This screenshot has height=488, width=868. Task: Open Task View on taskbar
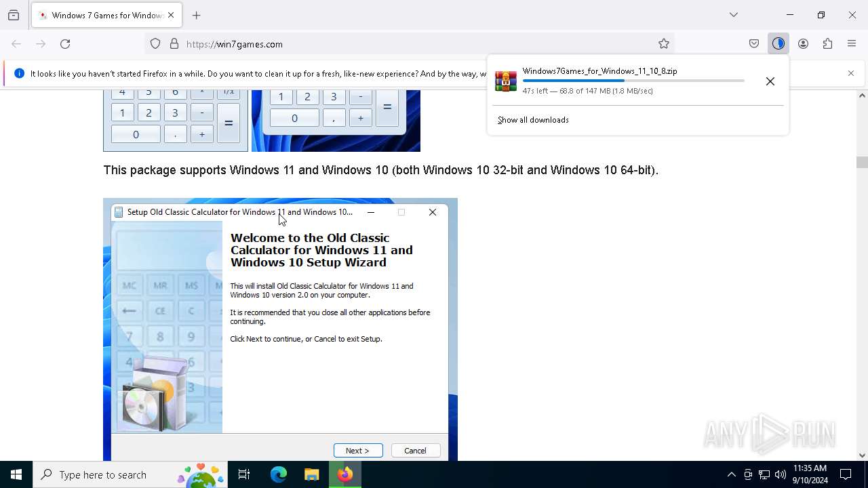tap(244, 474)
